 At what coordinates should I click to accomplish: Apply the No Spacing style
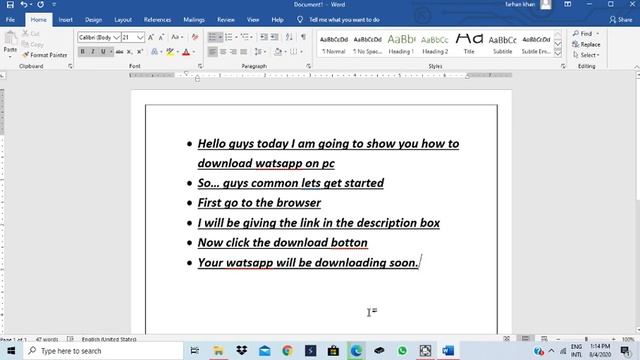[367, 44]
